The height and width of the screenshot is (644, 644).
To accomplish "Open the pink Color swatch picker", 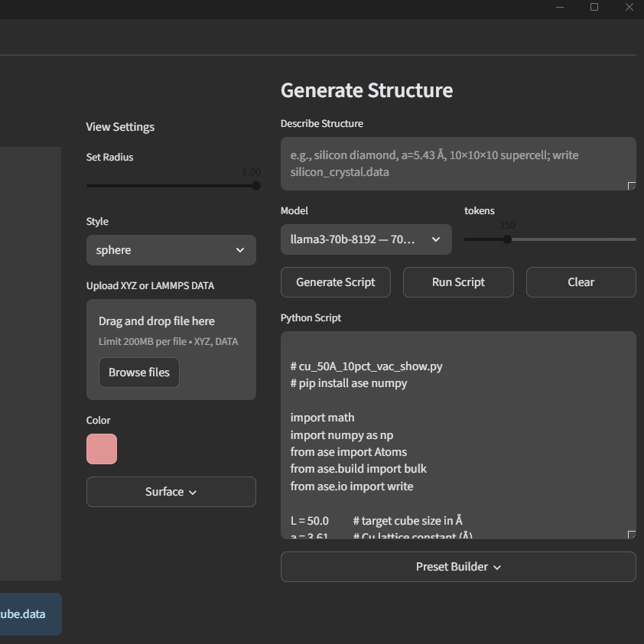I will (x=102, y=449).
